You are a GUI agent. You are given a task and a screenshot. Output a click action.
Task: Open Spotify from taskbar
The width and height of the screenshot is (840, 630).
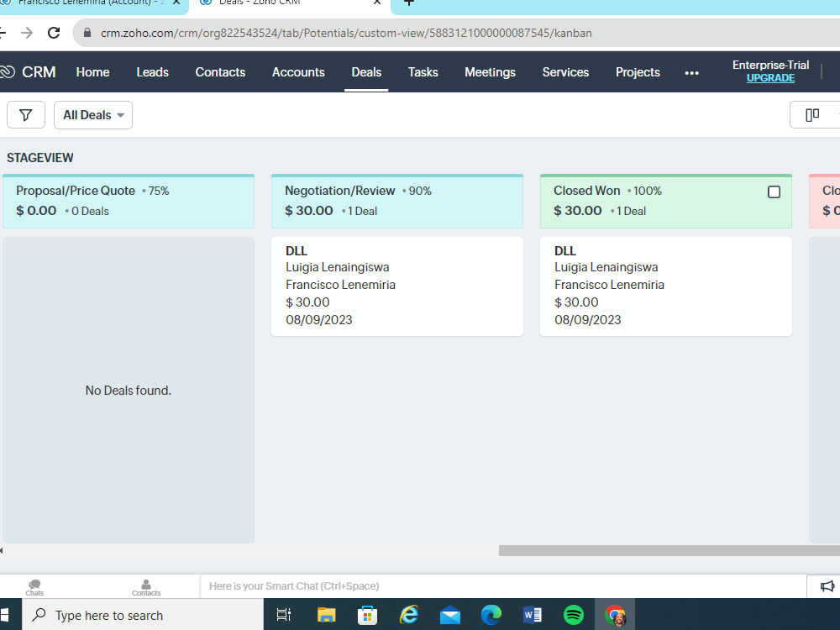573,615
